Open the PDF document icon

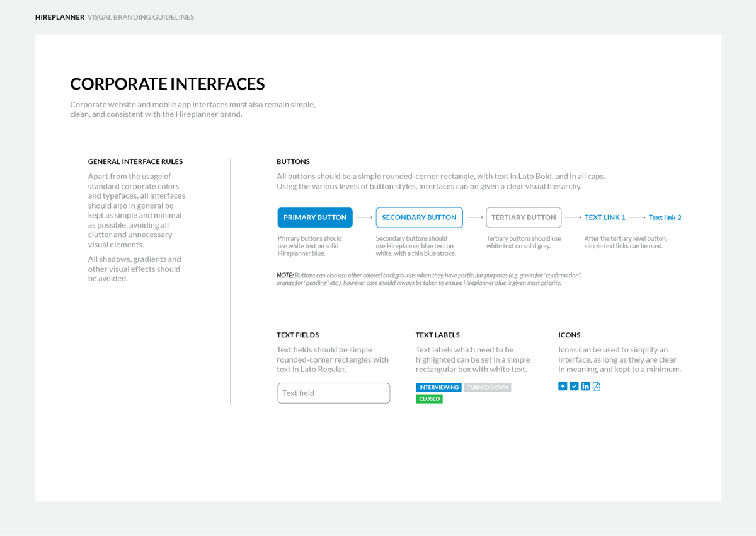tap(596, 386)
